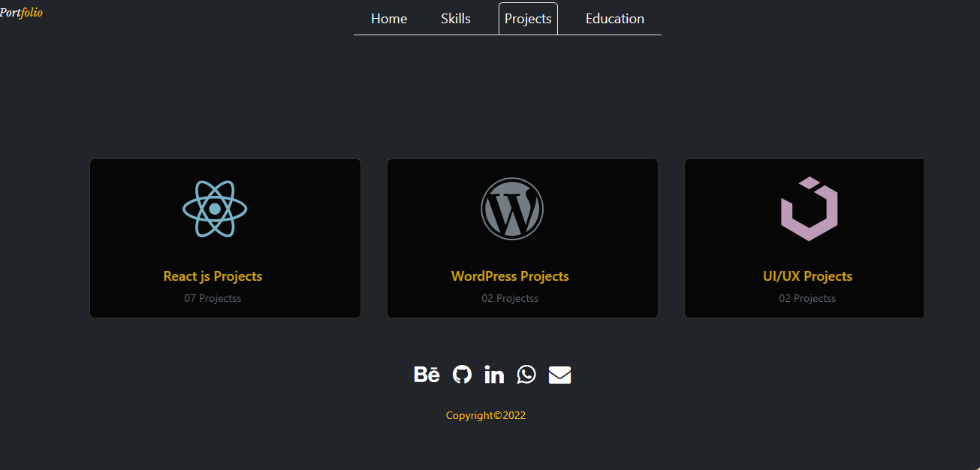Click the Portfolio logo text
Image resolution: width=980 pixels, height=470 pixels.
coord(21,13)
